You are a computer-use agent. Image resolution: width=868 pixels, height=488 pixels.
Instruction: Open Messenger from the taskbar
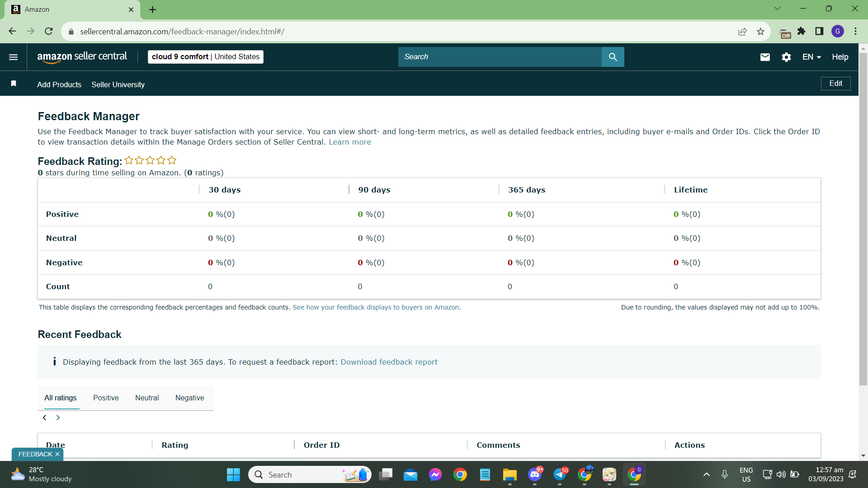pos(435,474)
